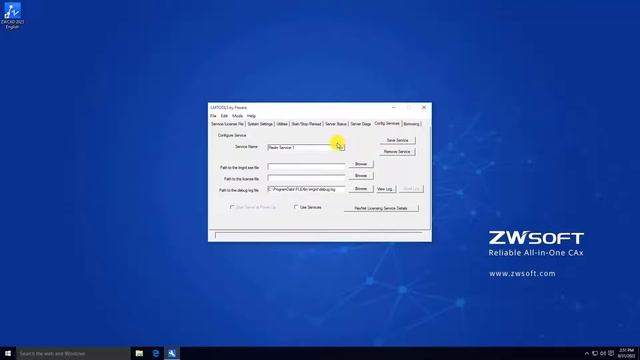
Task: Open the ZWCAD desktop shortcut icon
Action: [12, 16]
